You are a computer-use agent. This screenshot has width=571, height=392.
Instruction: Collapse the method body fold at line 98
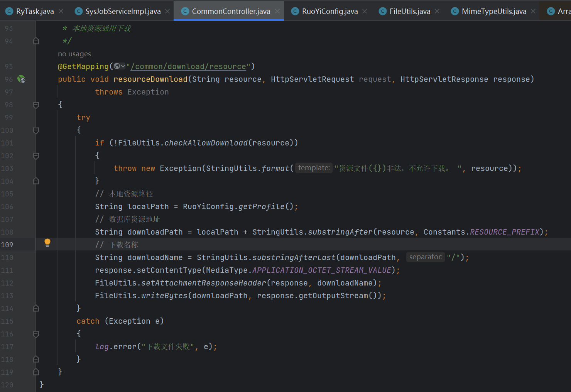point(36,105)
